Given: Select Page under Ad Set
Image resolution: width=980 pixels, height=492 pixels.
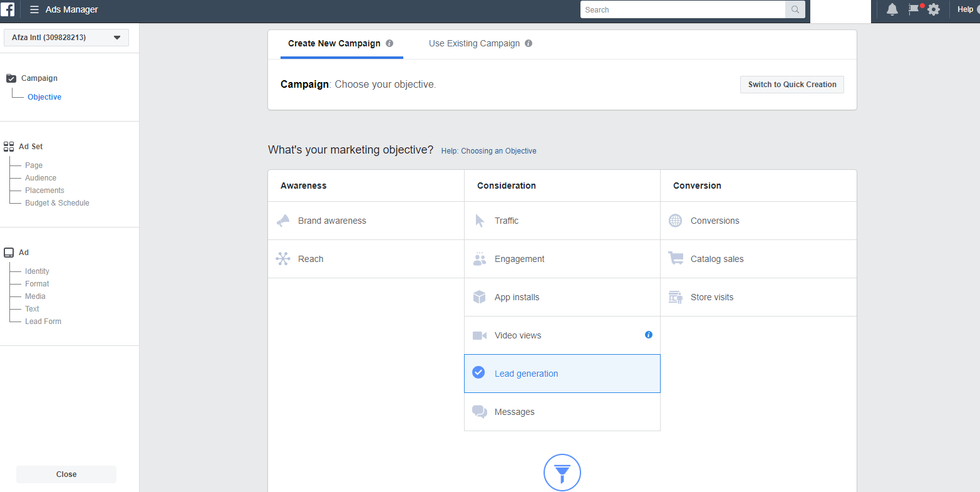Looking at the screenshot, I should tap(34, 165).
